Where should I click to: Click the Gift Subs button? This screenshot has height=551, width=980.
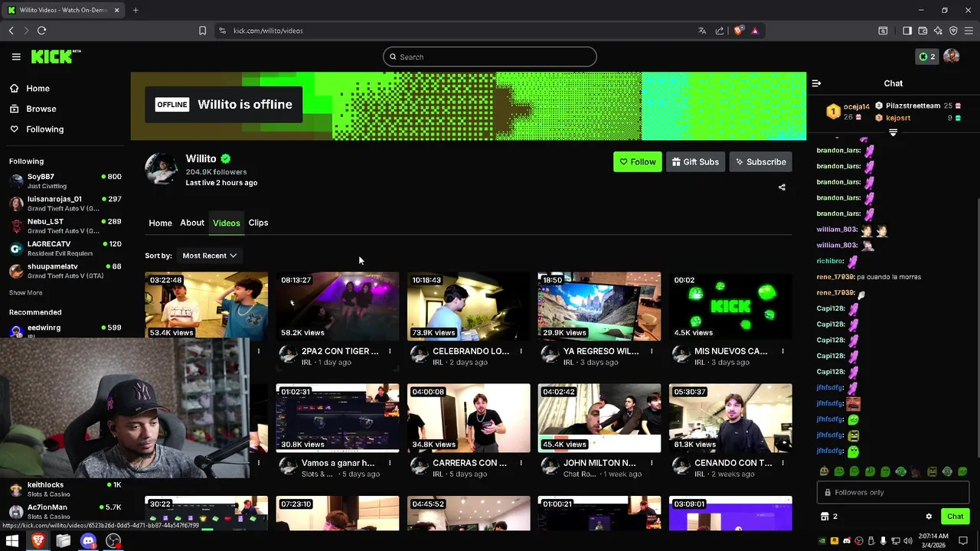click(x=695, y=162)
